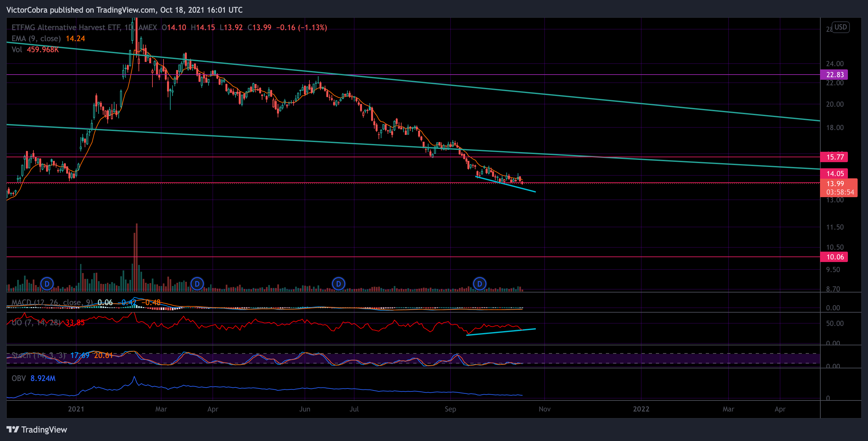Click the USD currency button
Image resolution: width=868 pixels, height=441 pixels.
[840, 27]
